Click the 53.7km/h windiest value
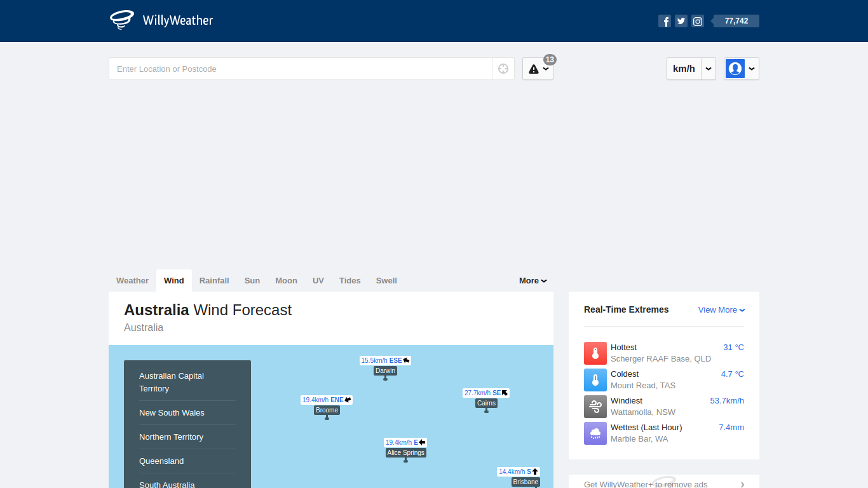The width and height of the screenshot is (868, 488). tap(727, 401)
